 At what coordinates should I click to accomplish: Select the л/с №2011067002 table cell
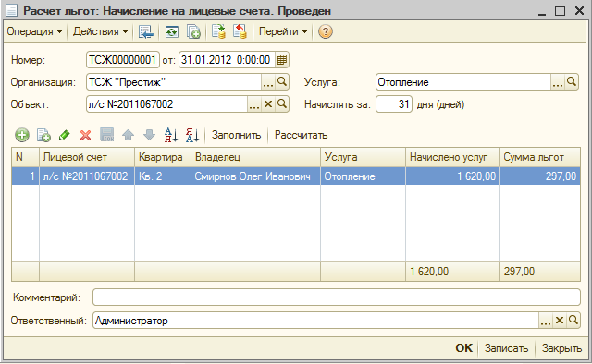tap(87, 176)
